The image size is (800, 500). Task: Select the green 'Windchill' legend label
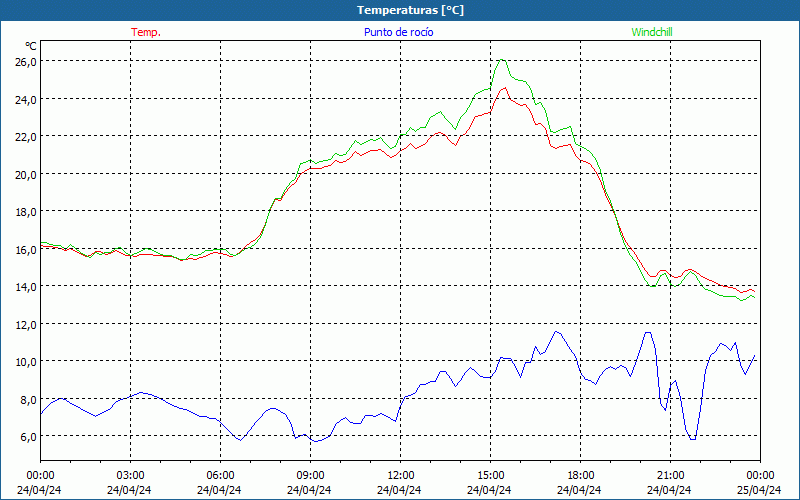tap(652, 32)
